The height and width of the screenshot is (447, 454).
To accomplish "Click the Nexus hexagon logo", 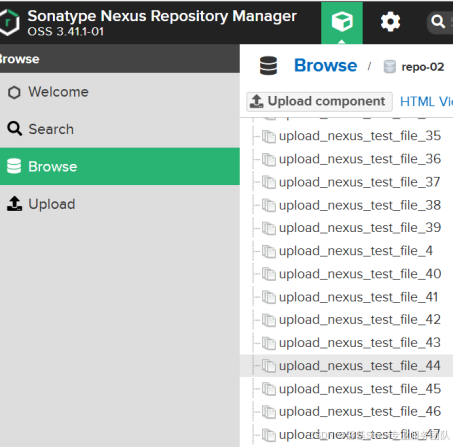I will 9,22.
